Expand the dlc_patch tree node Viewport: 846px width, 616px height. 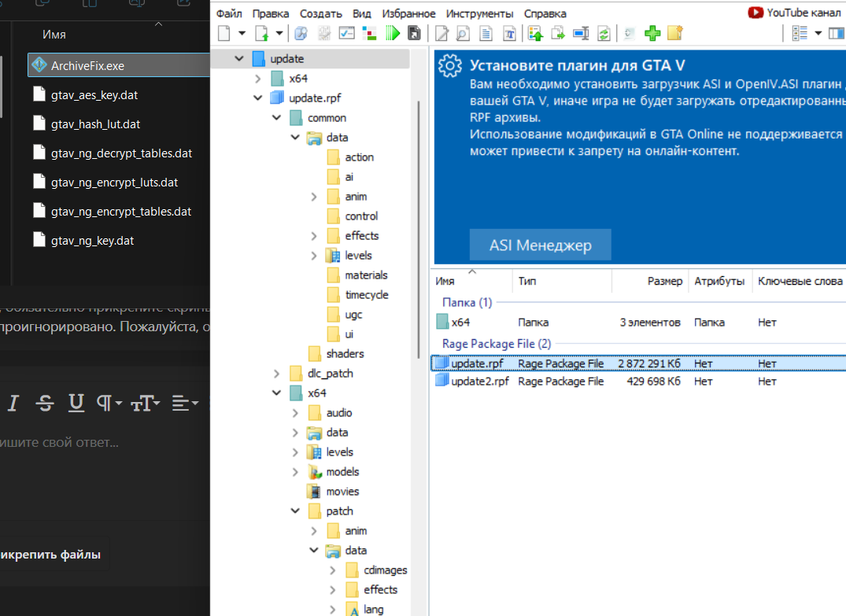tap(276, 373)
